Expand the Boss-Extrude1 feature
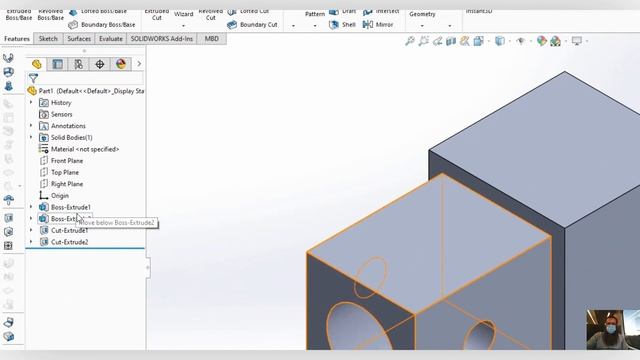 coord(31,207)
